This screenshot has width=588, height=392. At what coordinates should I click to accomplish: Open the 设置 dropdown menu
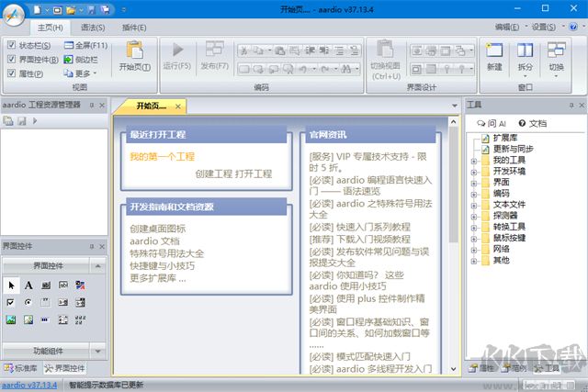click(548, 28)
